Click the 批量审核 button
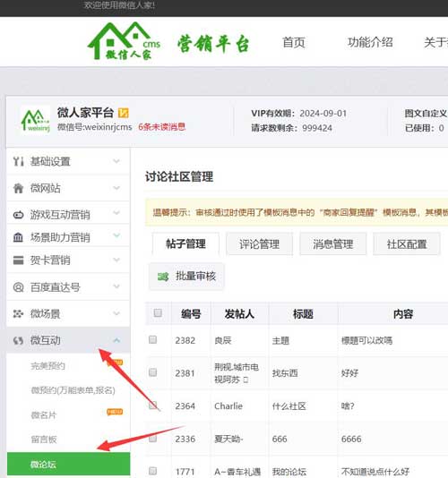This screenshot has width=448, height=478. 186,277
